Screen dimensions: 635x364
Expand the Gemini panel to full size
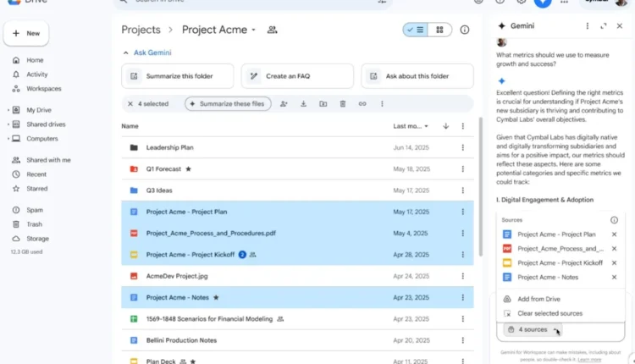pyautogui.click(x=604, y=26)
